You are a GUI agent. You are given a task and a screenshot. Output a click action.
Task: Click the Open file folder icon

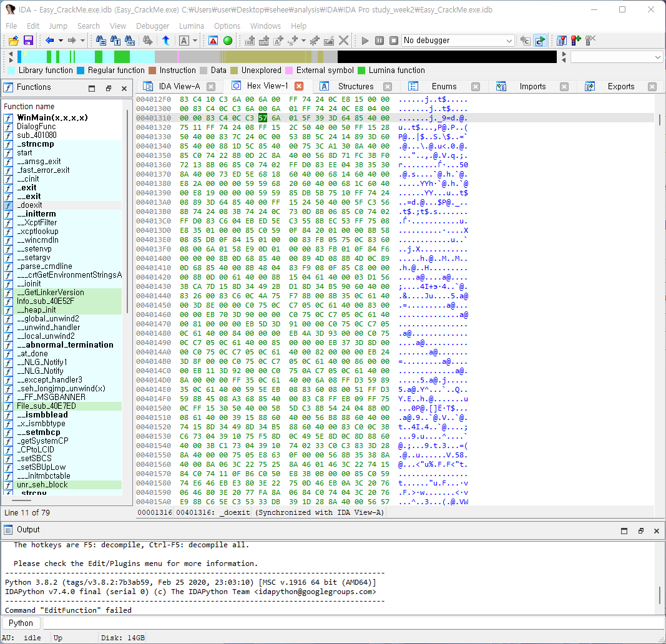(14, 41)
